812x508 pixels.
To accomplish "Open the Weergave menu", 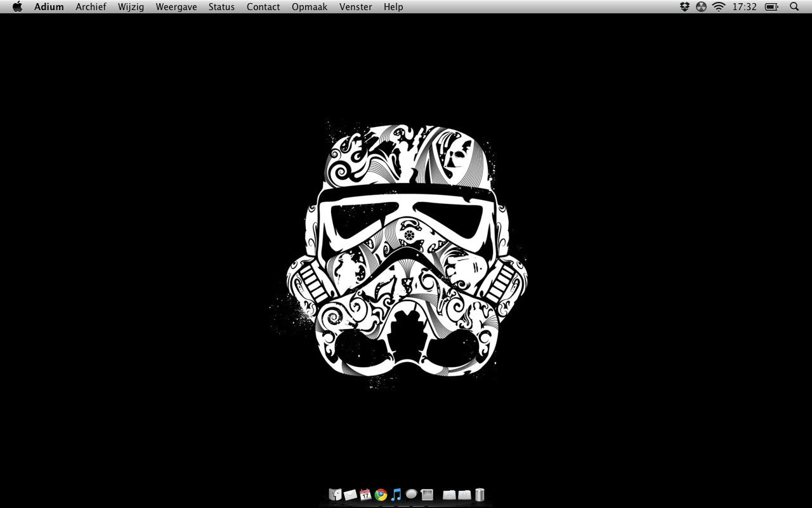I will (176, 7).
